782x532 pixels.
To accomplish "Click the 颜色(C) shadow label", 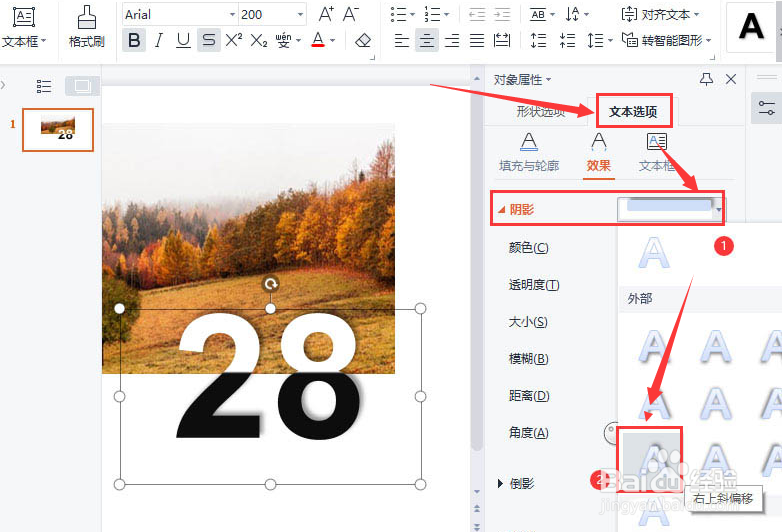I will click(528, 247).
